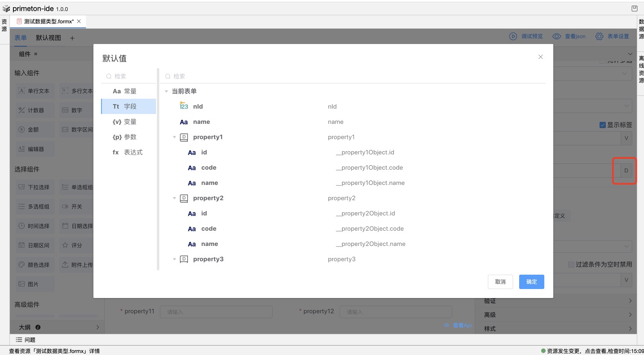This screenshot has width=644, height=355.
Task: Select the 常量 category
Action: (x=128, y=91)
